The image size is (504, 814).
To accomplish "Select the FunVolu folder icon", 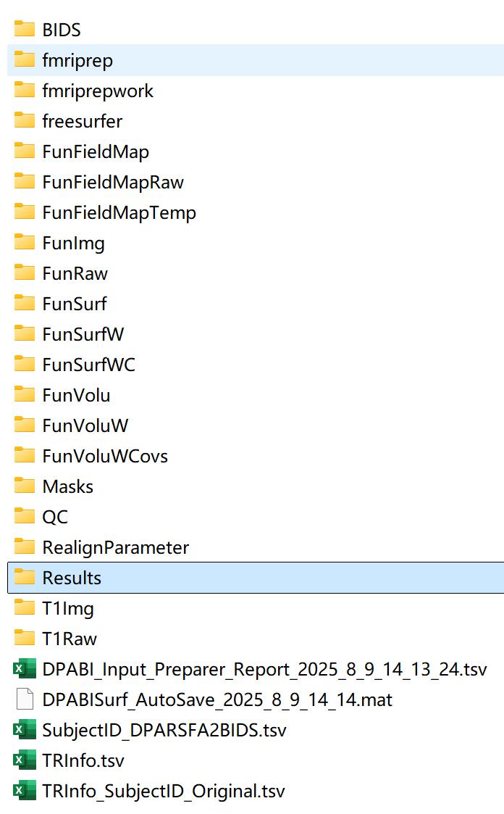I will click(25, 394).
